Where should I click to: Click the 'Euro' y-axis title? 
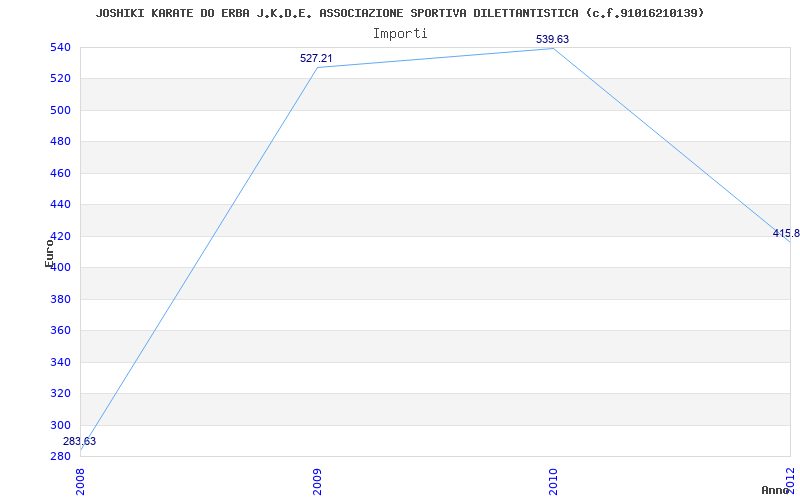click(x=49, y=254)
